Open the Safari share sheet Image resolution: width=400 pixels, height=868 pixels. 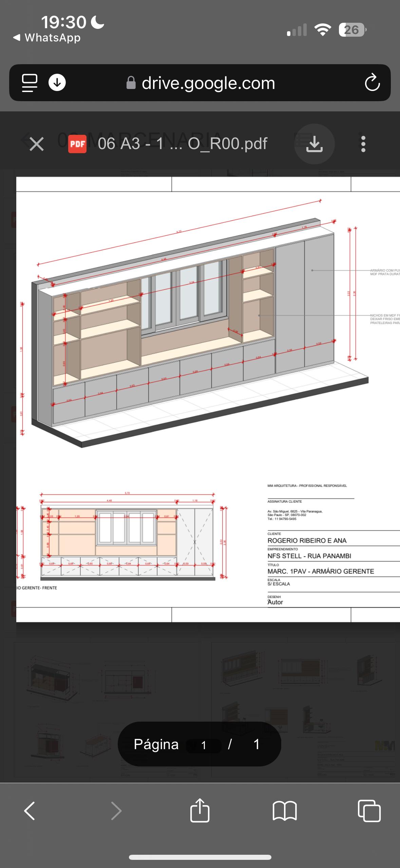[200, 810]
